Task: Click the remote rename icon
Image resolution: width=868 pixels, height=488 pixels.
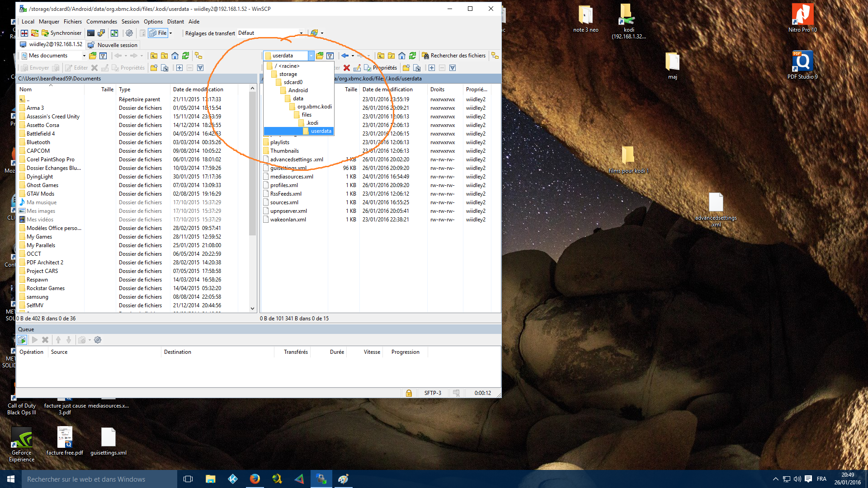Action: pos(357,68)
